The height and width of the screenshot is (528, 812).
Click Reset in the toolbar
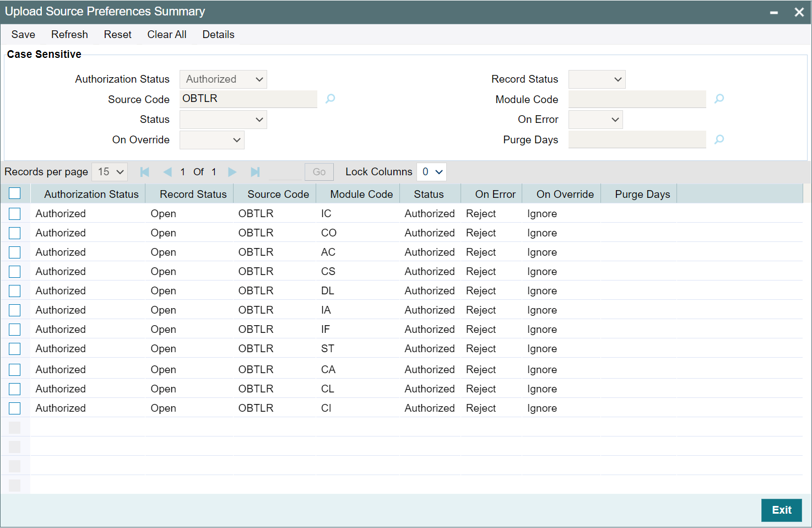click(118, 34)
